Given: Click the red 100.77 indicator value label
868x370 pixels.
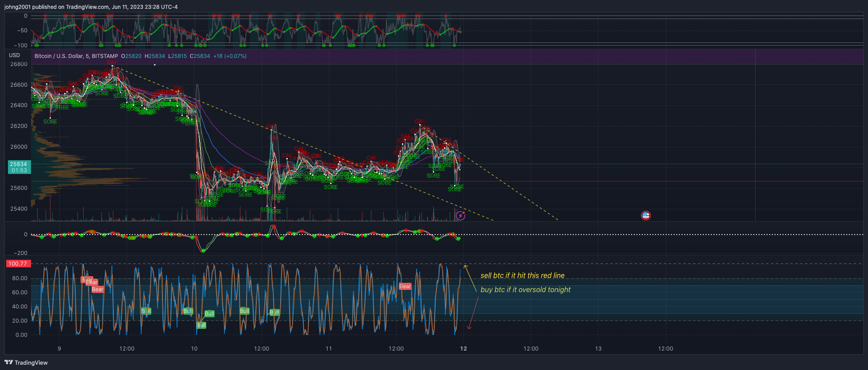Looking at the screenshot, I should point(18,263).
